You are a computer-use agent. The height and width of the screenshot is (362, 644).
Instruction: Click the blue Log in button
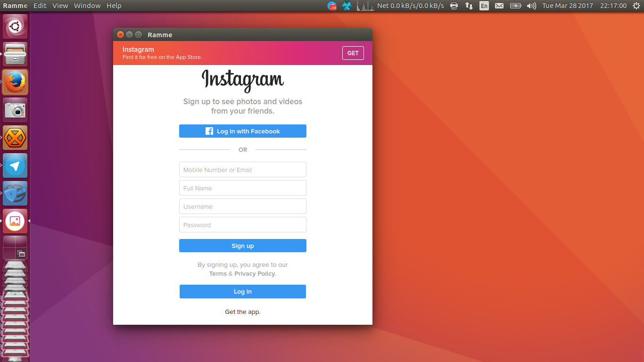(x=243, y=291)
